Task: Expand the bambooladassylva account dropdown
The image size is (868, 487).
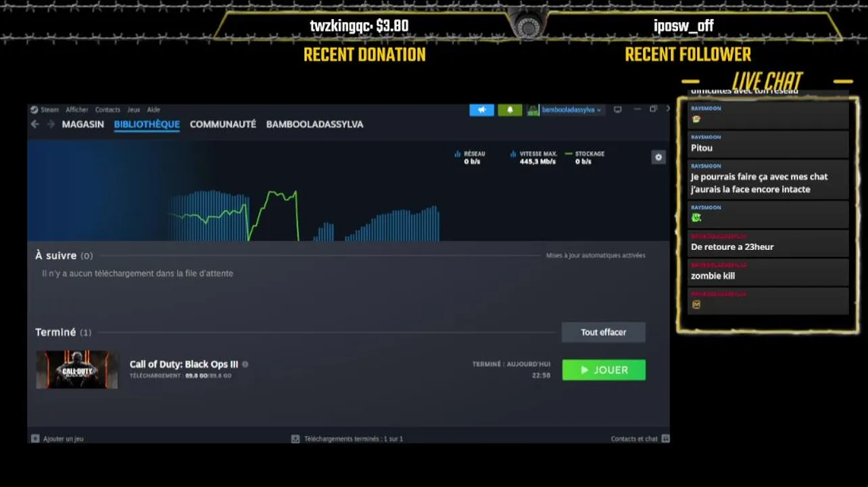Action: (x=571, y=110)
